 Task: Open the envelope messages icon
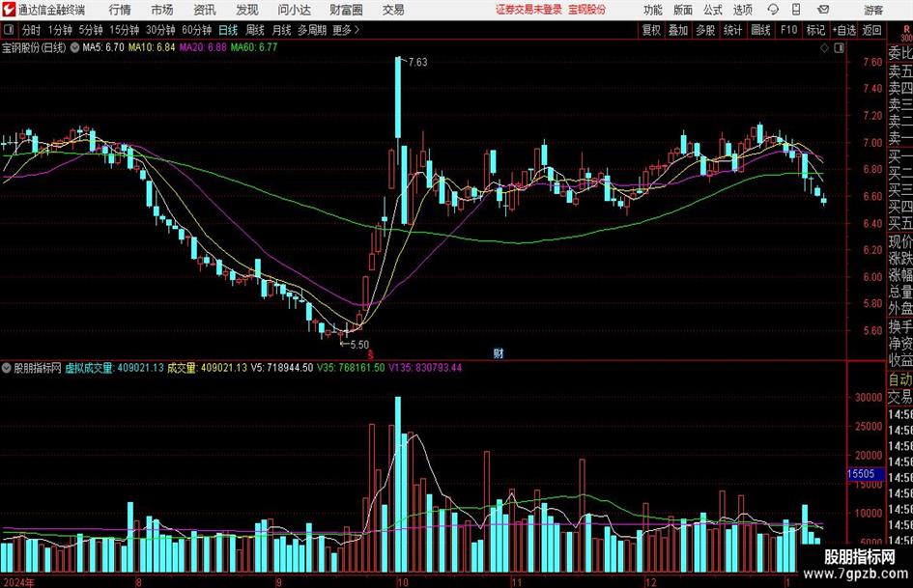pos(823,10)
